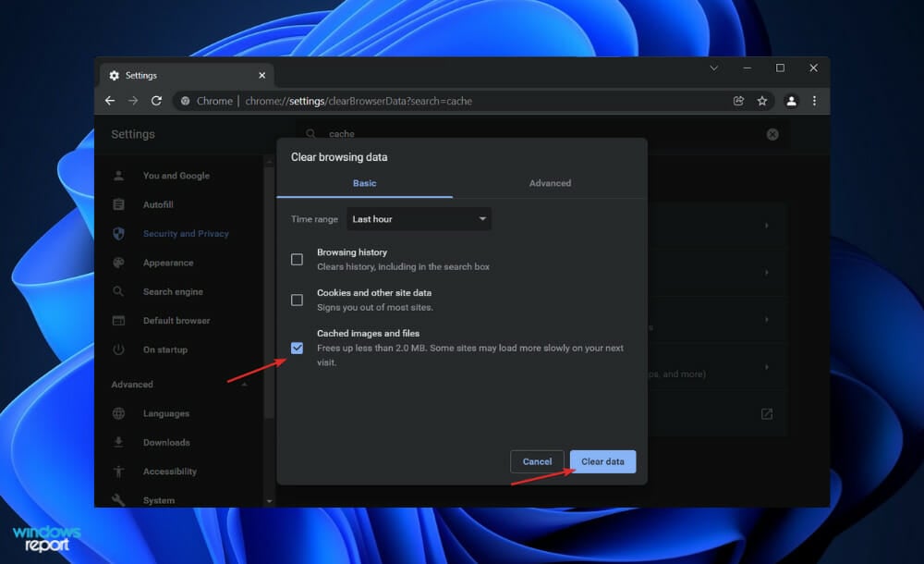Screen dimensions: 924x564
Task: Click the Search engine magnifier icon
Action: (x=118, y=291)
